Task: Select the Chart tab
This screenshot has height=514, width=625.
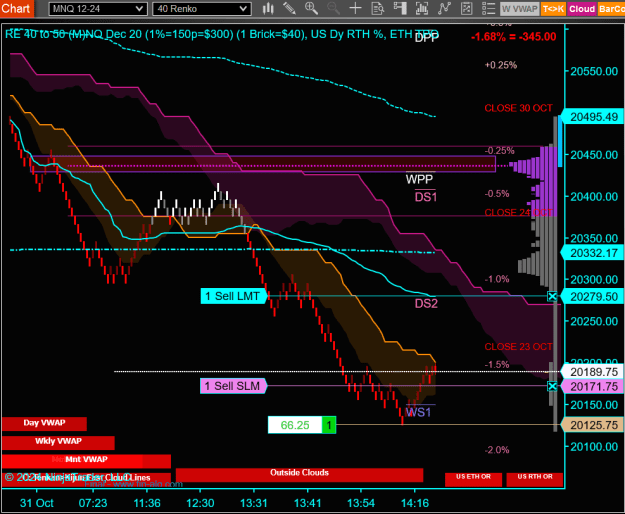Action: [x=16, y=8]
